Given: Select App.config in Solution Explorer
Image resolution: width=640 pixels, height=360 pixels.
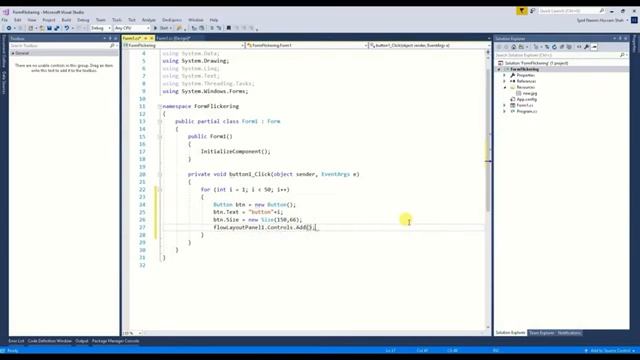Looking at the screenshot, I should (x=527, y=99).
